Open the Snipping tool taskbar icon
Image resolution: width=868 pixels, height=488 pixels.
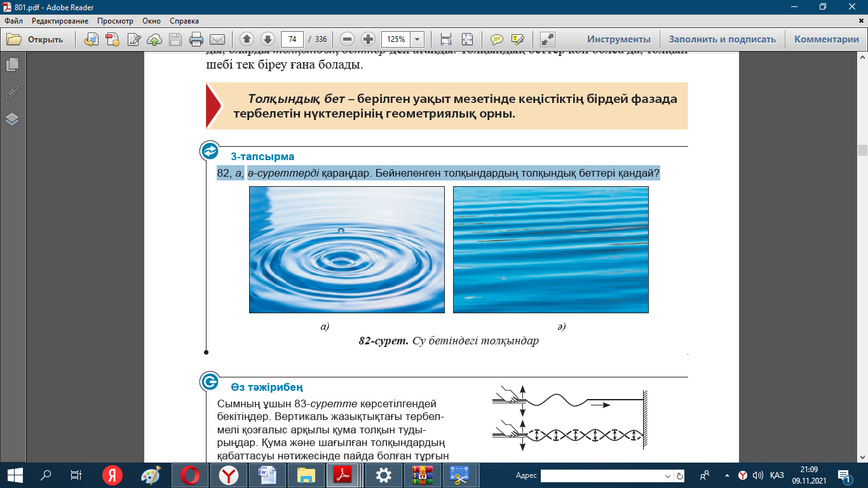(459, 475)
